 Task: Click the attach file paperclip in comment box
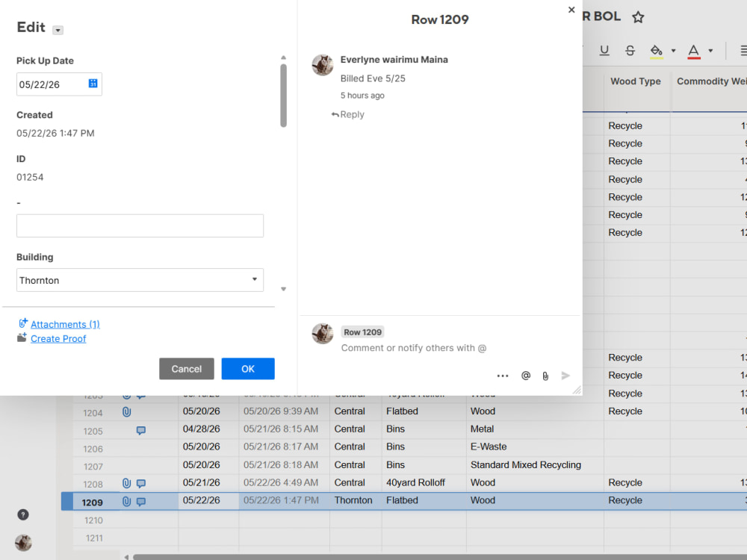[x=545, y=376]
